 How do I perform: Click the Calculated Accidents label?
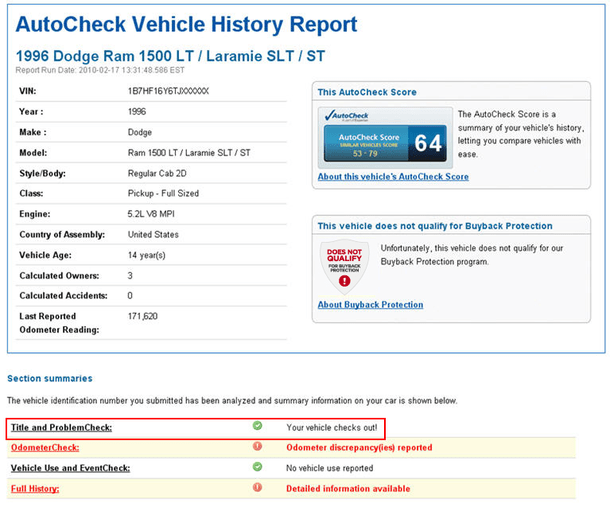(x=63, y=296)
